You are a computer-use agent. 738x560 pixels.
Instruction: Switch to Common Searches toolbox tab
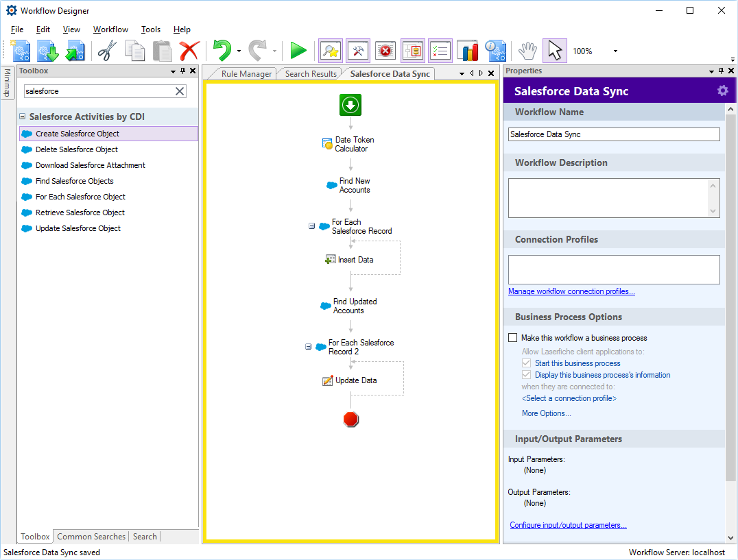click(91, 537)
